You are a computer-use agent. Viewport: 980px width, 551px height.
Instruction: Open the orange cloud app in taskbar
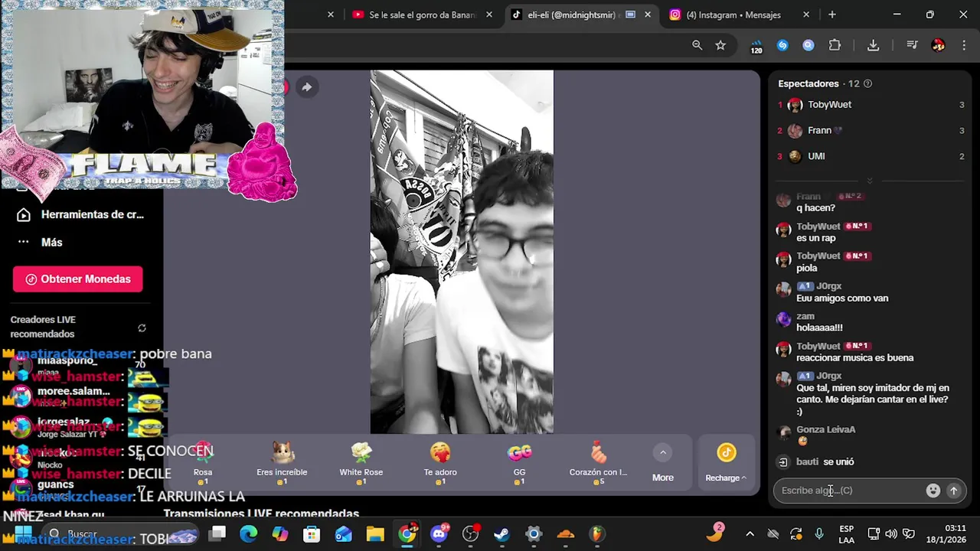coord(565,533)
